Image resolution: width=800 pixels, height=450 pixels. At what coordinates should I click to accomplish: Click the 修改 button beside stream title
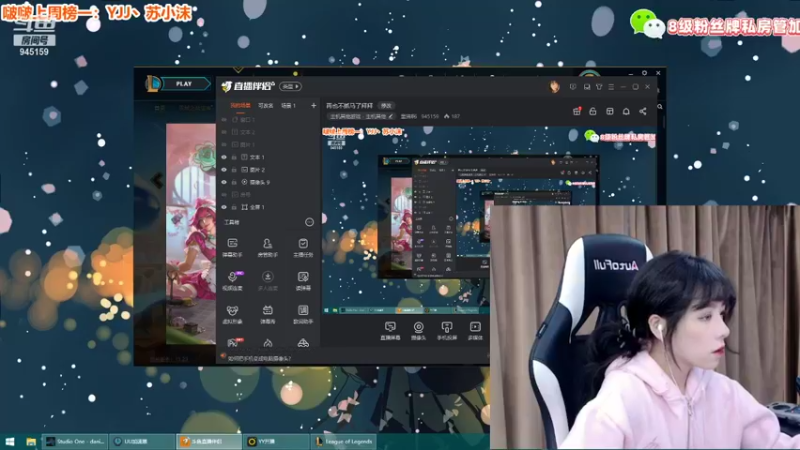pos(386,106)
